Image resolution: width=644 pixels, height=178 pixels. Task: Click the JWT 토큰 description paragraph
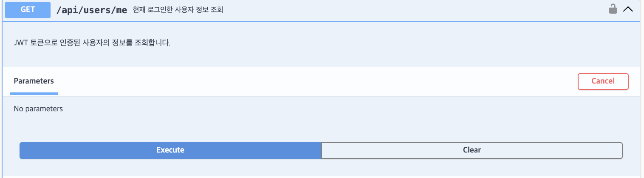point(92,43)
